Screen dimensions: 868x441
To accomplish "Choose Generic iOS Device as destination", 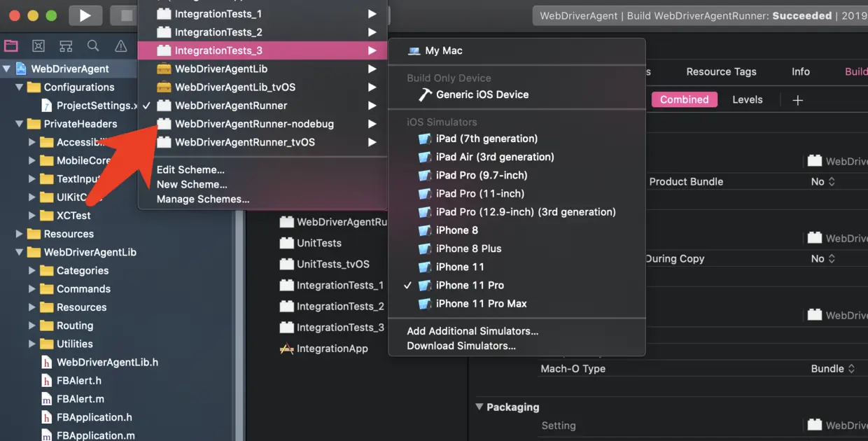I will pyautogui.click(x=482, y=94).
